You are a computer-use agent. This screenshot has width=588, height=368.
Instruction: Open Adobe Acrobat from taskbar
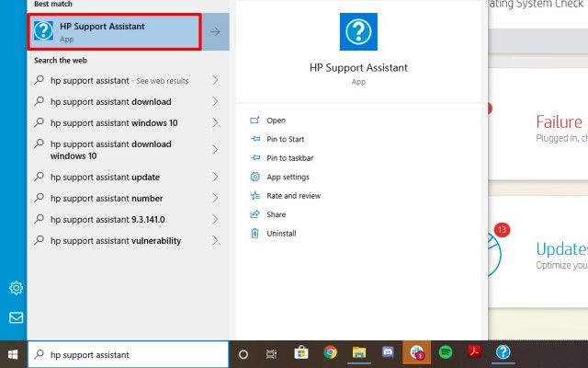[x=474, y=352]
